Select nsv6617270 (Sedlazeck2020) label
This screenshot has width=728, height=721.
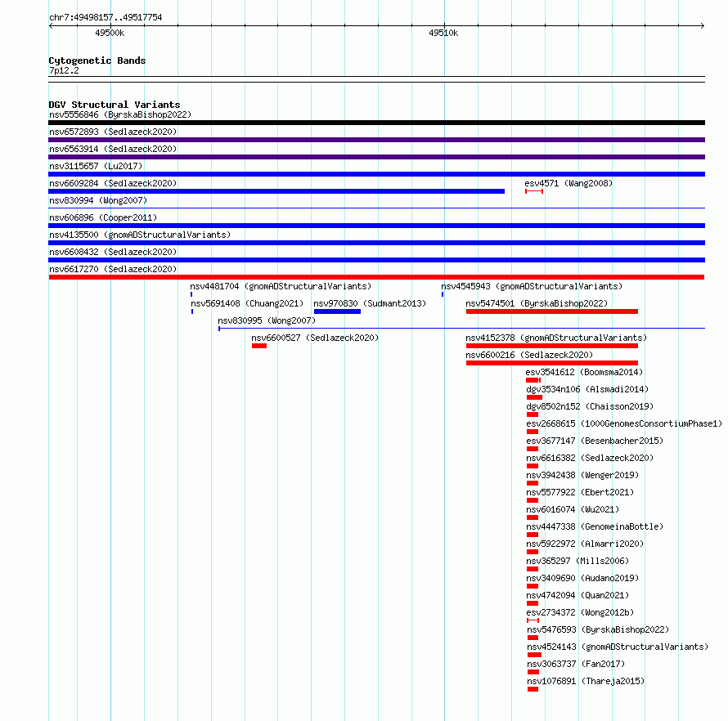pyautogui.click(x=113, y=269)
